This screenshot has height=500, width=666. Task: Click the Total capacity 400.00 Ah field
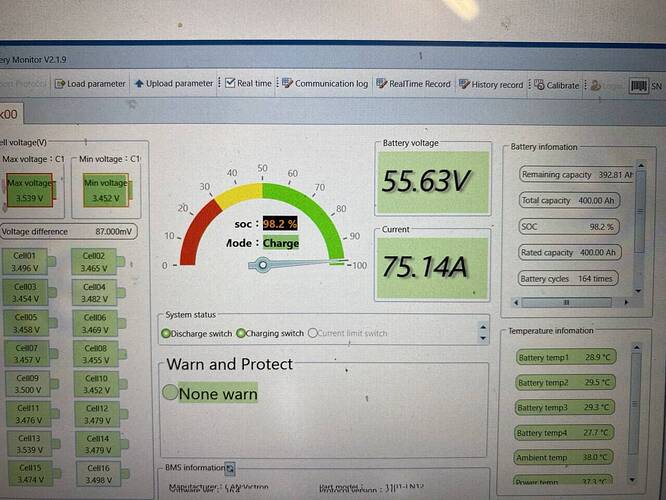(569, 201)
